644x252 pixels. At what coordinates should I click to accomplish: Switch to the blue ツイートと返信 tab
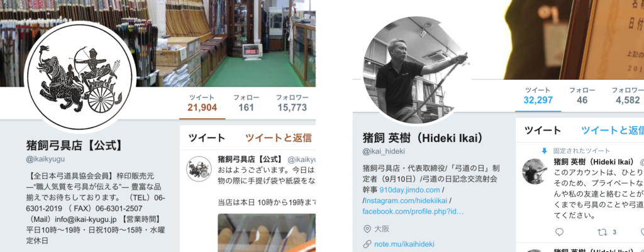613,131
